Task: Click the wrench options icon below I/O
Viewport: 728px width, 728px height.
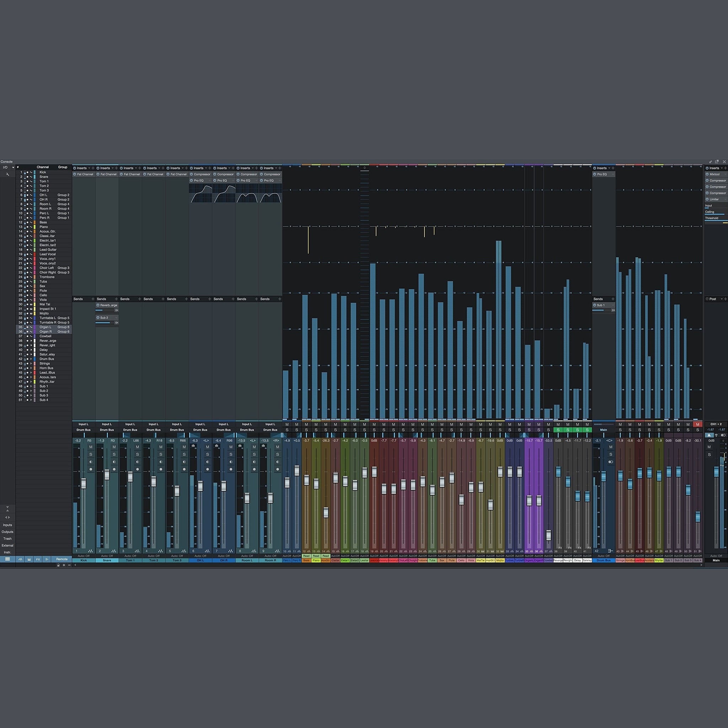Action: click(x=7, y=174)
